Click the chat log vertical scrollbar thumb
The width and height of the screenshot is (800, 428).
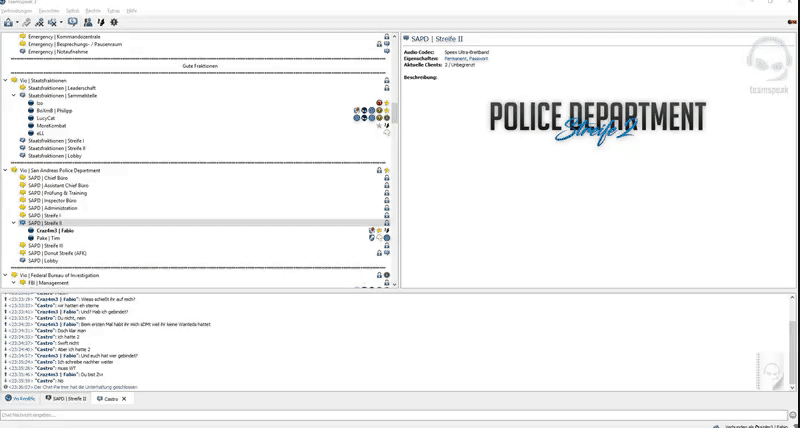pos(792,355)
